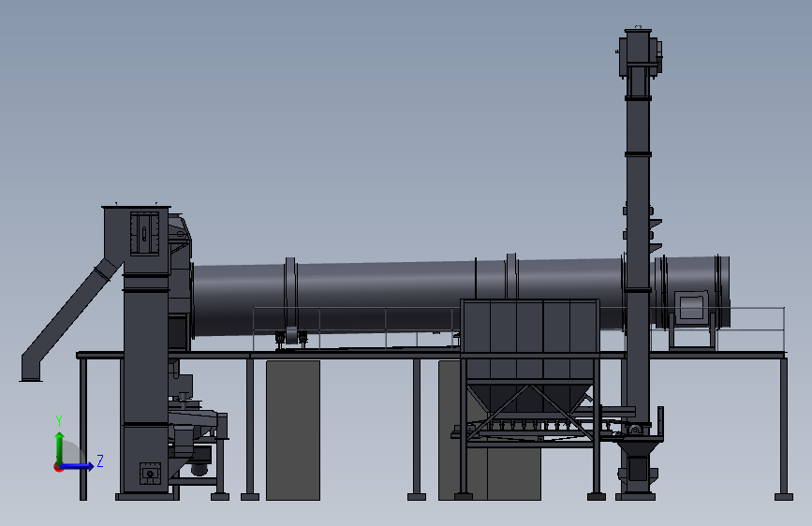This screenshot has width=812, height=526.
Task: Click the blue Z axis arrow of the triad
Action: [78, 466]
